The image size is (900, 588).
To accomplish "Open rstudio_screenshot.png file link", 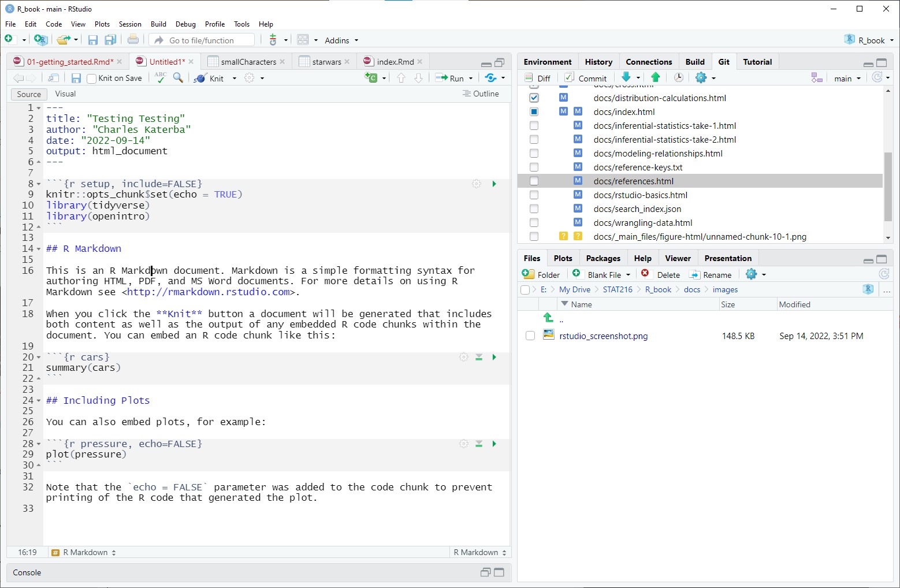I will (604, 336).
